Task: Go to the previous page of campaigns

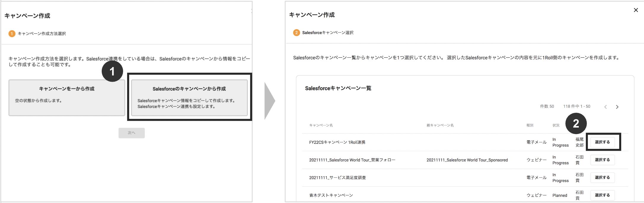Action: (x=605, y=107)
